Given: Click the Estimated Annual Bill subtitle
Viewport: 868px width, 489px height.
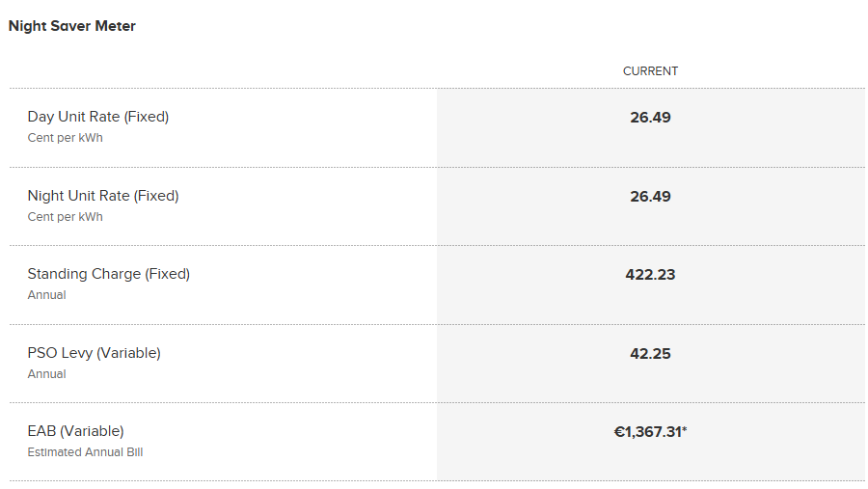Looking at the screenshot, I should click(x=85, y=452).
